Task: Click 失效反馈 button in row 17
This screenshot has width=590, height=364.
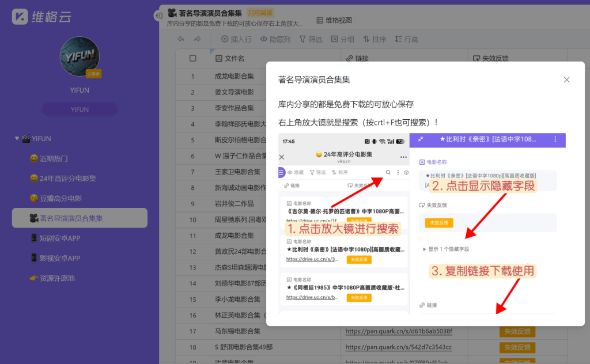Action: [x=517, y=331]
